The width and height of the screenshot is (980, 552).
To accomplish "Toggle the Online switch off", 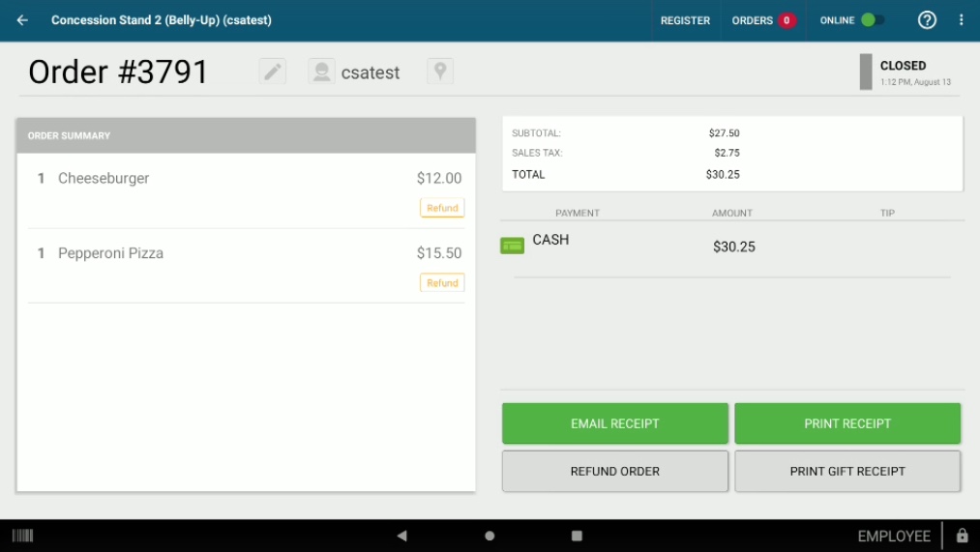I will coord(873,20).
